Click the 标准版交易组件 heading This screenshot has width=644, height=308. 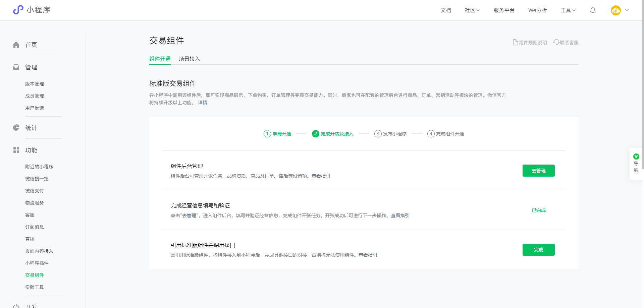tap(173, 83)
